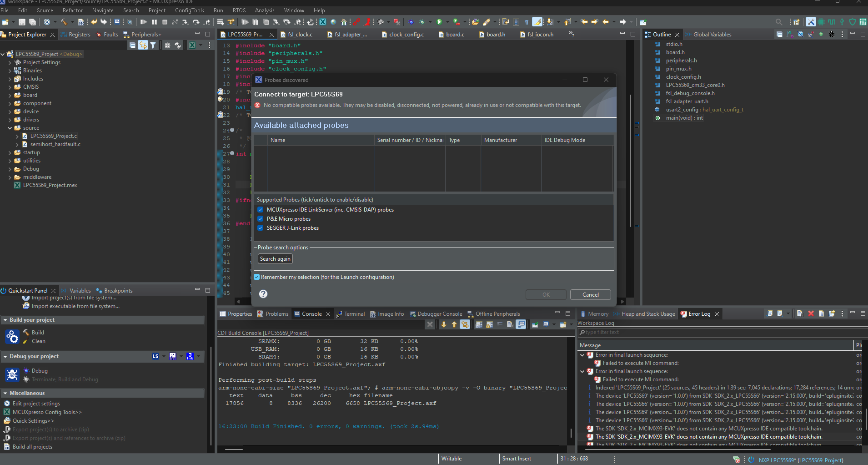The height and width of the screenshot is (465, 868).
Task: Open the Analysis menu
Action: point(265,10)
